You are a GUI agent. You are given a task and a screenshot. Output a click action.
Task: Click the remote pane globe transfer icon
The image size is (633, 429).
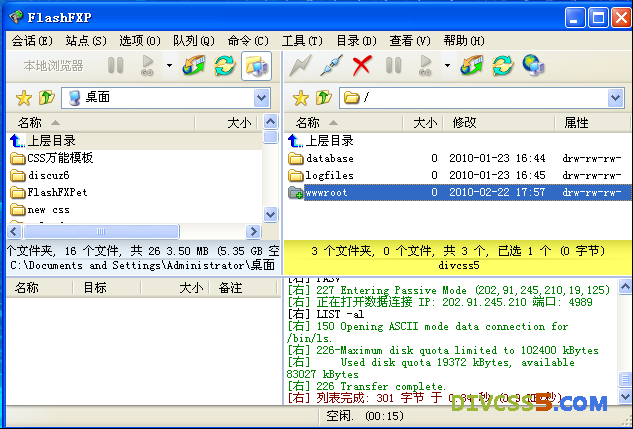472,65
